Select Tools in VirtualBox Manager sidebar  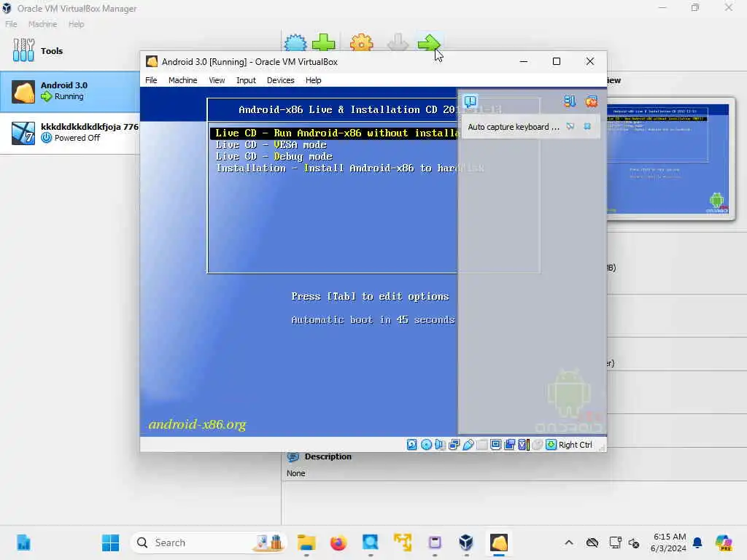[69, 50]
